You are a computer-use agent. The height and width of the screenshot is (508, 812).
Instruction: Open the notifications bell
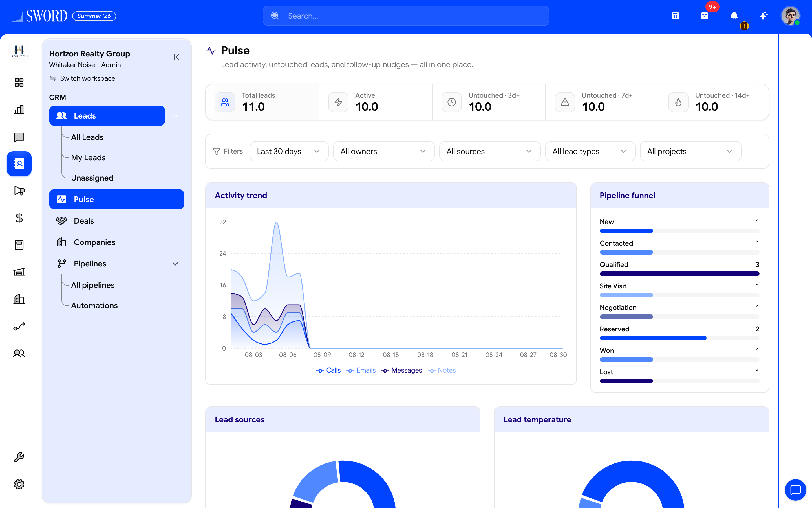(734, 16)
